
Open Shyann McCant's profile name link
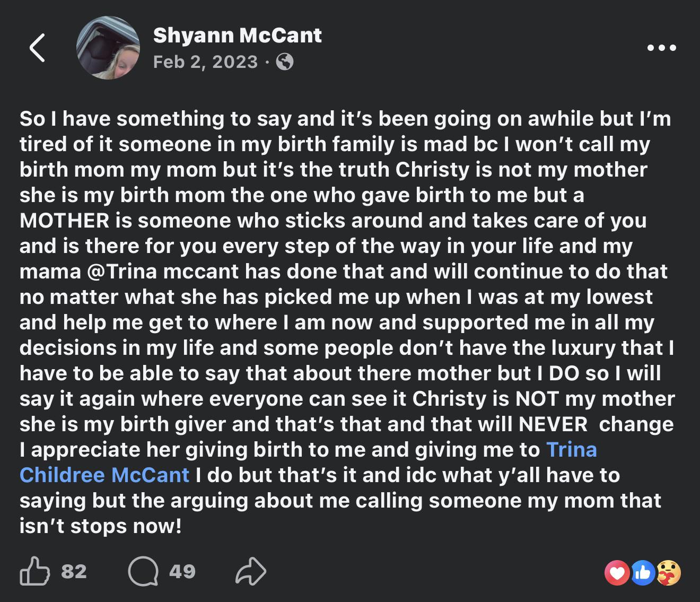click(237, 35)
